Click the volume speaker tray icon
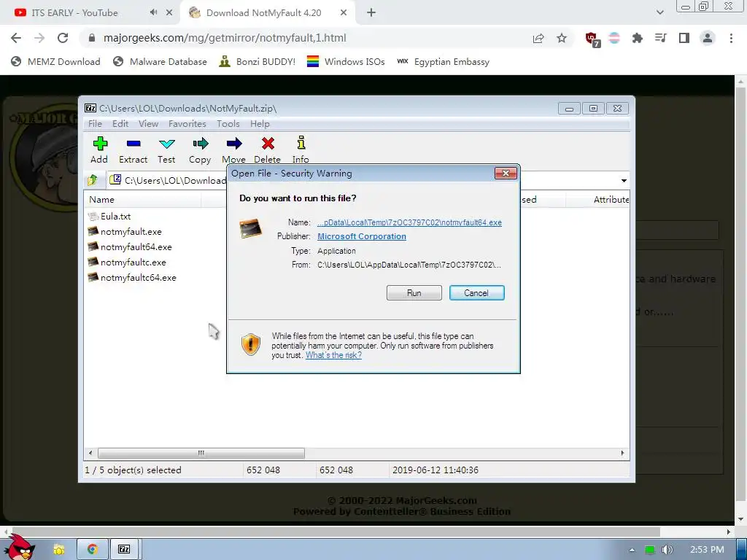Image resolution: width=747 pixels, height=560 pixels. pyautogui.click(x=667, y=550)
